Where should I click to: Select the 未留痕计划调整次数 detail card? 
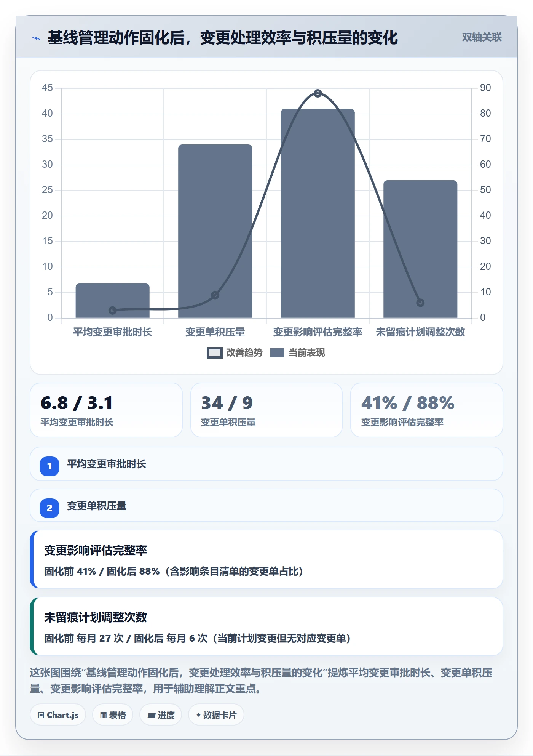click(266, 626)
